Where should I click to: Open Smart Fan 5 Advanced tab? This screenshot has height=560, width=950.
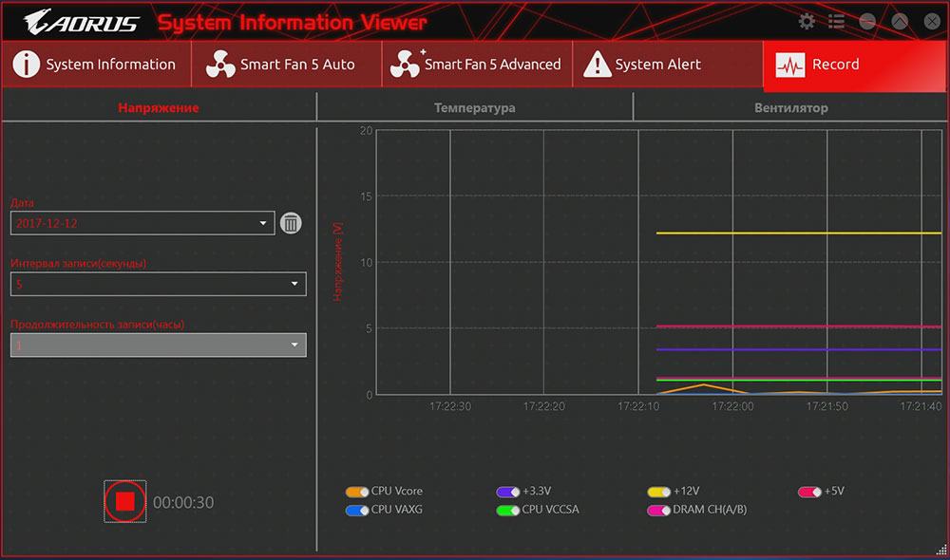tap(477, 65)
